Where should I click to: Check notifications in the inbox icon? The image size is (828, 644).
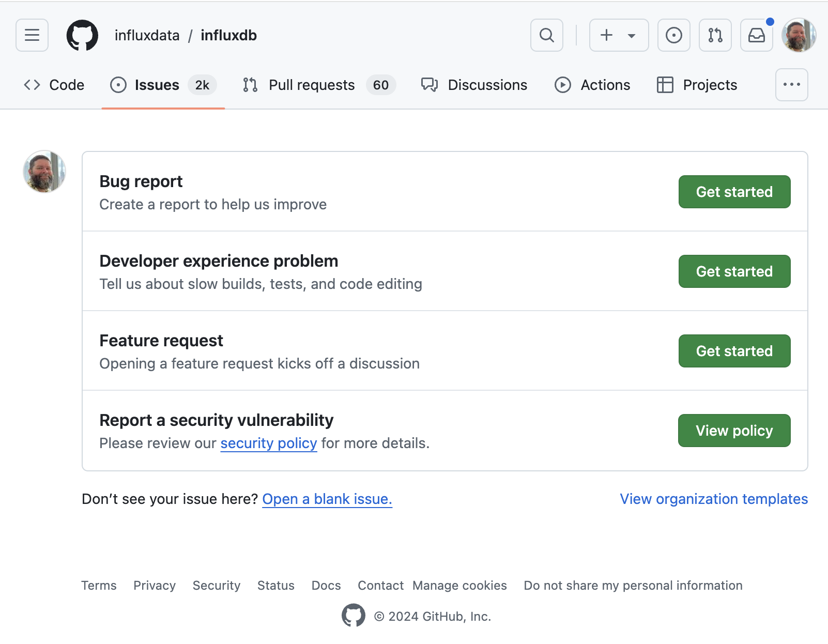(756, 35)
